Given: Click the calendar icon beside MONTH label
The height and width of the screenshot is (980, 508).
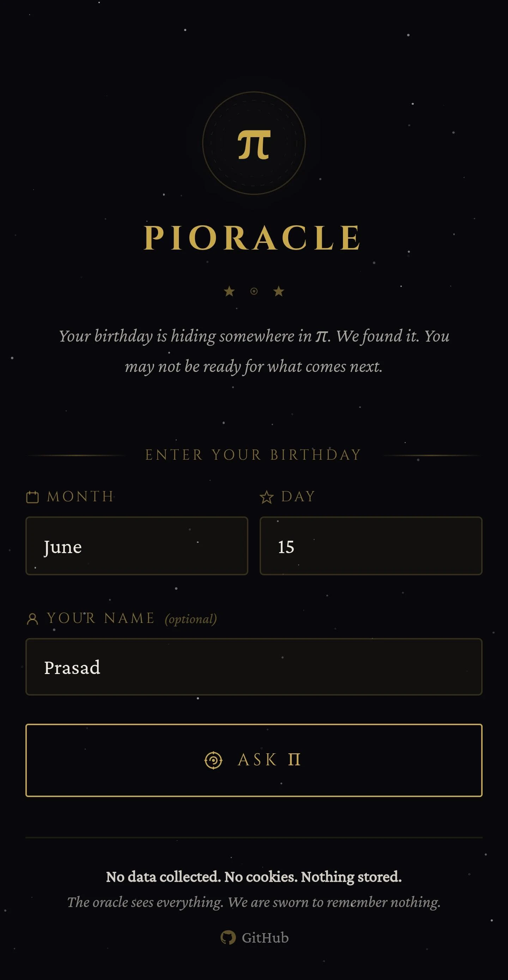Looking at the screenshot, I should click(x=32, y=496).
